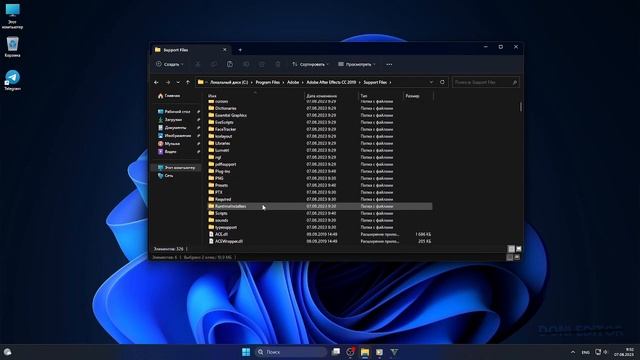Expand chevron after Support Files breadcrumb

point(390,82)
